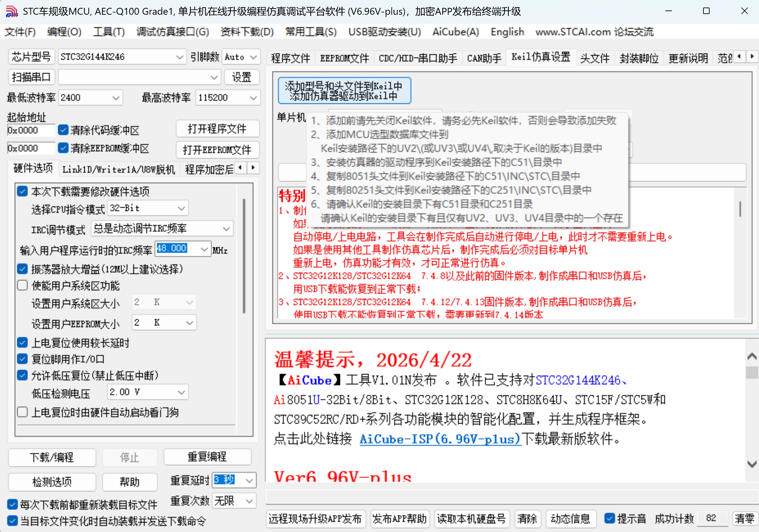Open 引脚数 Auto dropdown

(x=241, y=57)
